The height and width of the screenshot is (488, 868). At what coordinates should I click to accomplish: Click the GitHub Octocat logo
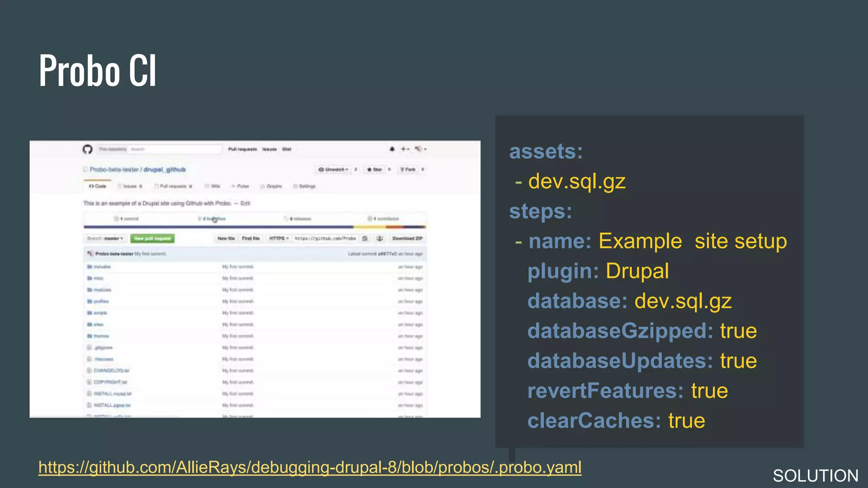87,149
